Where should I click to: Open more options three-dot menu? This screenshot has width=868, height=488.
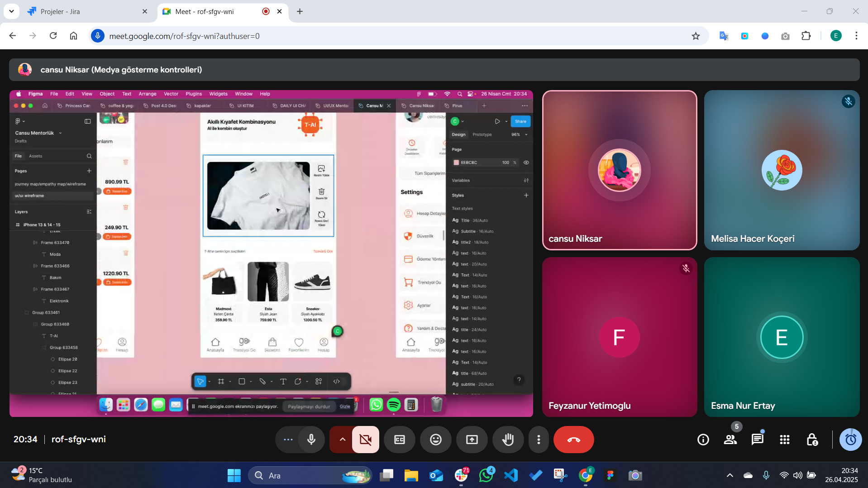point(538,439)
